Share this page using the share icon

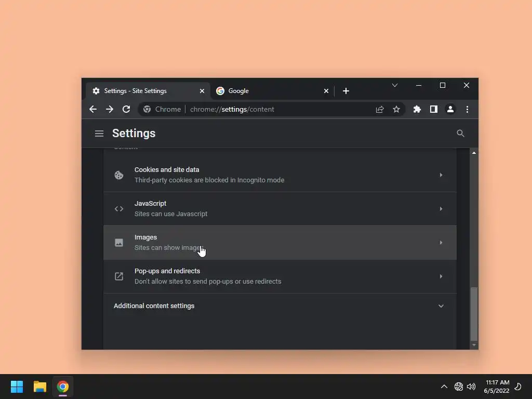point(380,109)
